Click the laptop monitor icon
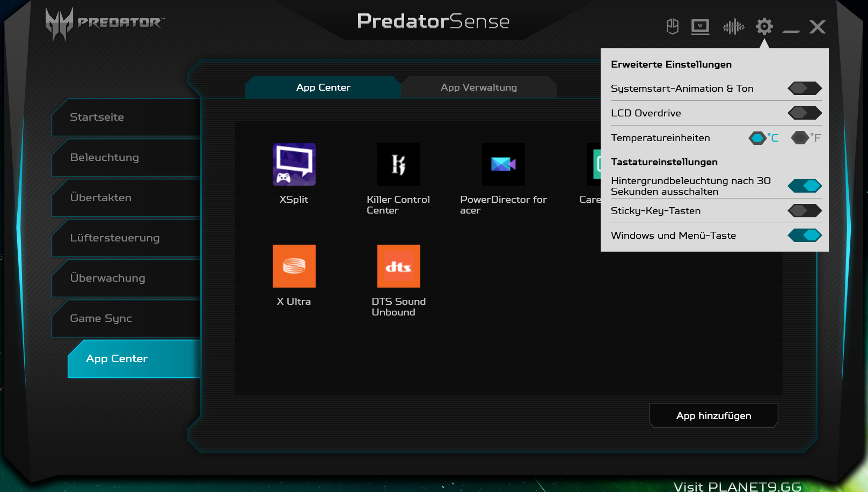The width and height of the screenshot is (868, 492). coord(700,26)
